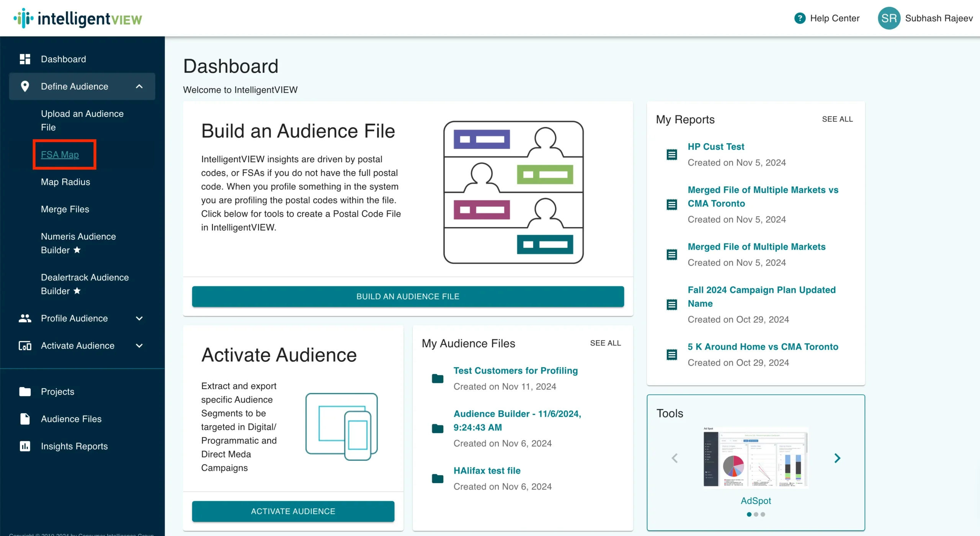The width and height of the screenshot is (980, 536).
Task: Click the SR user avatar
Action: point(889,18)
